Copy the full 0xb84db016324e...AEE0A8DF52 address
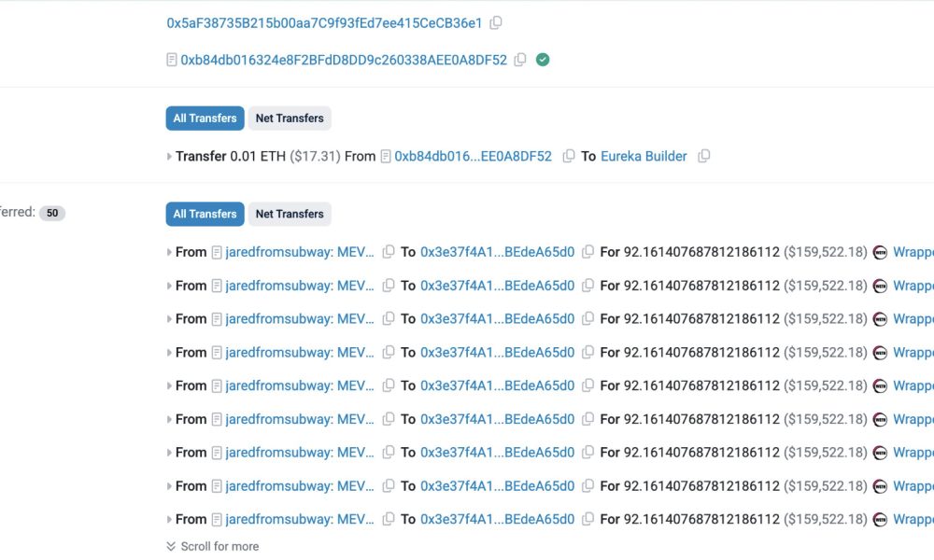Image resolution: width=934 pixels, height=560 pixels. [520, 60]
